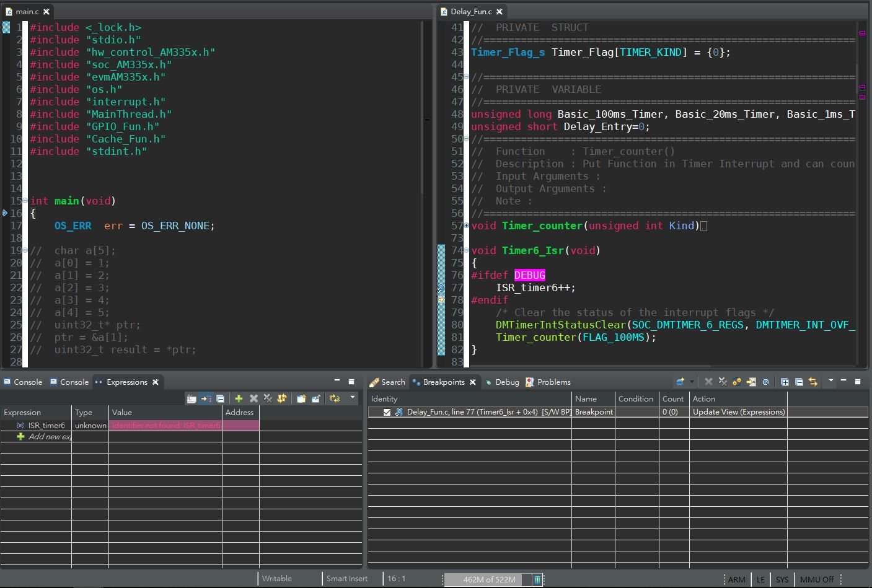Click Expand All icon in Breakpoints toolbar
Viewport: 872px width, 588px height.
785,382
